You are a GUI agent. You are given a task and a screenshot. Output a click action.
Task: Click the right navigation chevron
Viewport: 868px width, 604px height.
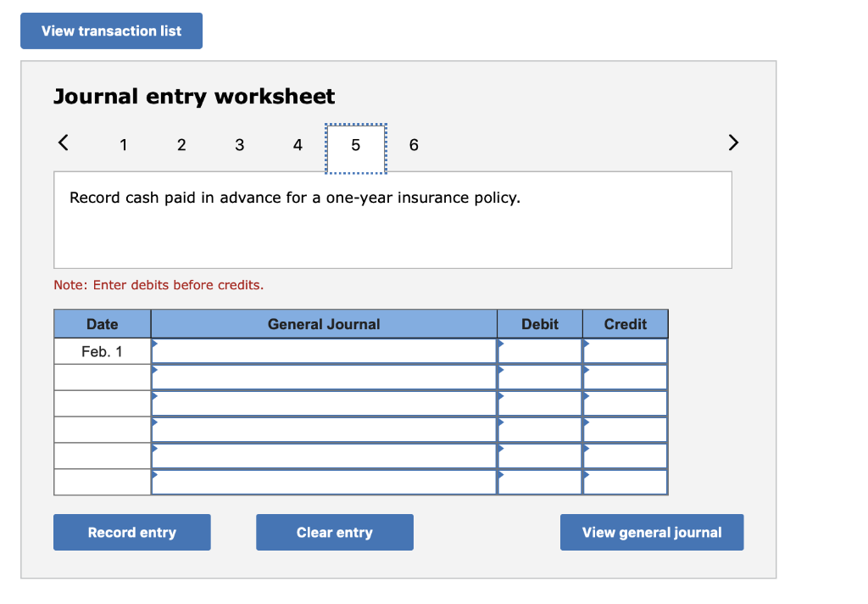(x=733, y=143)
